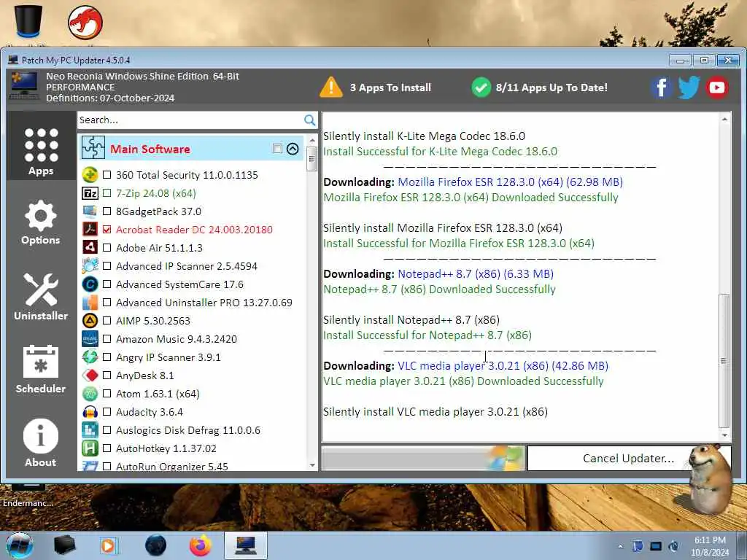Click the 360 Total Security app icon
The width and height of the screenshot is (747, 560).
pyautogui.click(x=90, y=175)
